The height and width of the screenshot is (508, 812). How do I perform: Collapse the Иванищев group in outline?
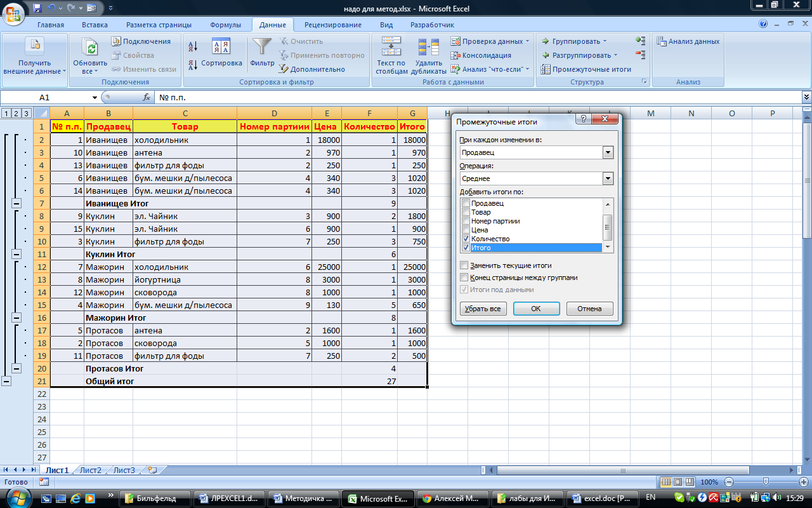(16, 203)
